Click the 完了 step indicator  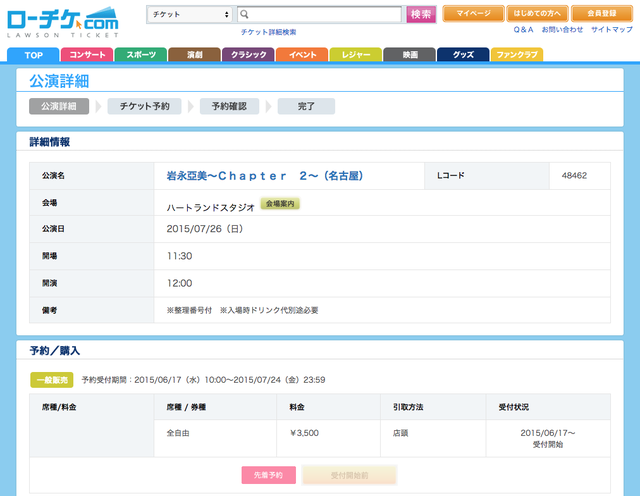click(x=306, y=106)
